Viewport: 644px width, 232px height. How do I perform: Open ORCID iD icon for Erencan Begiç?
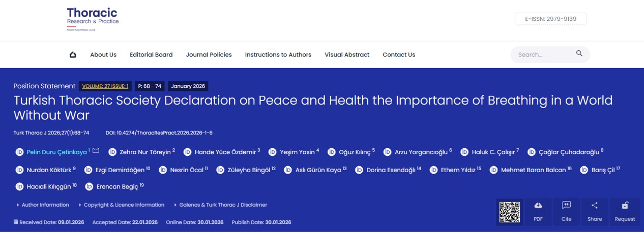pos(89,187)
